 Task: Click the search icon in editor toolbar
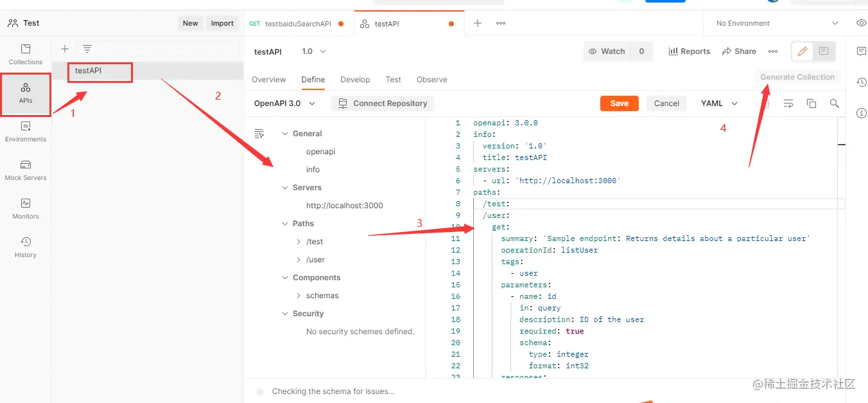[835, 103]
